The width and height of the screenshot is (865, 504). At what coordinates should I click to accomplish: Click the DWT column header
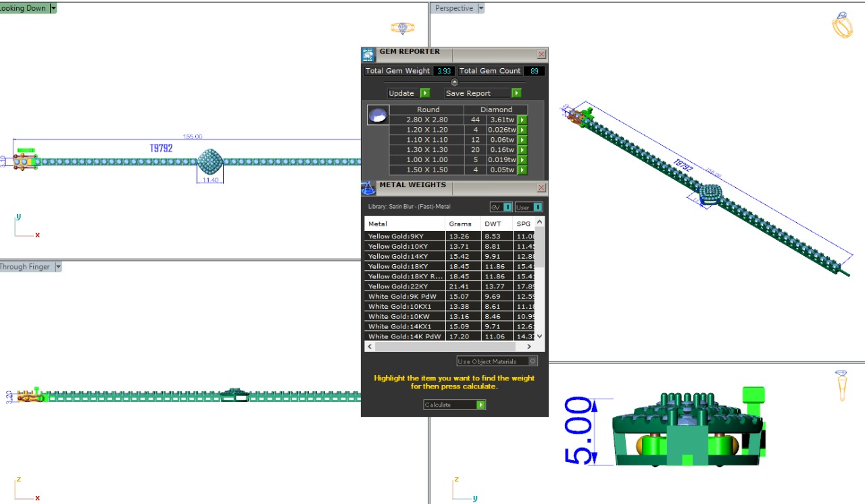coord(497,224)
